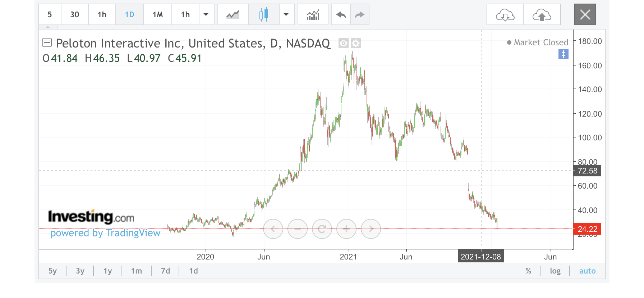The height and width of the screenshot is (298, 644).
Task: Click the high value H46.35
Action: pos(102,58)
